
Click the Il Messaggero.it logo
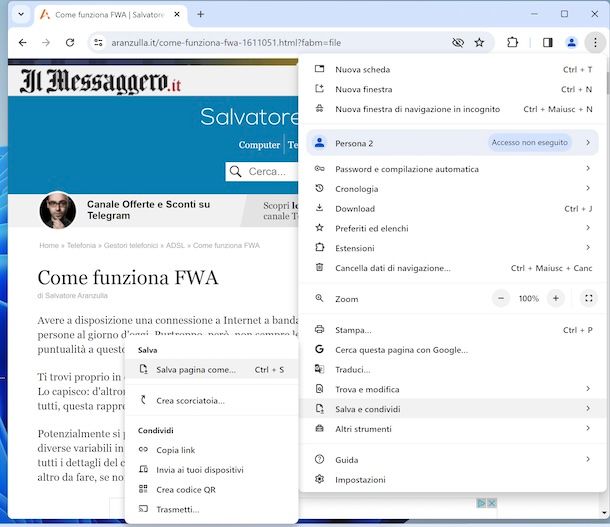point(100,82)
